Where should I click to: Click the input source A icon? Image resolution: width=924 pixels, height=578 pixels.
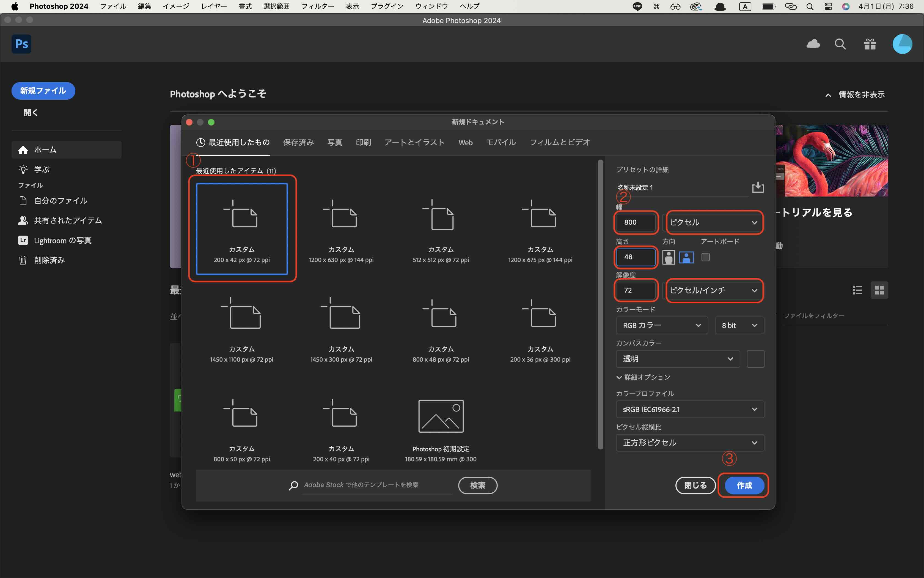745,7
